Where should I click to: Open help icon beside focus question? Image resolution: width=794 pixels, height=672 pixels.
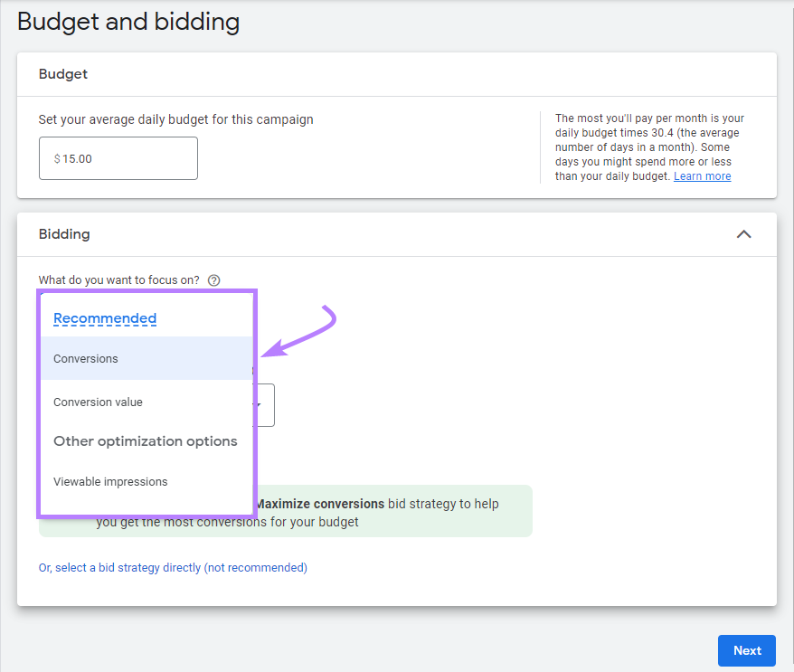[214, 280]
